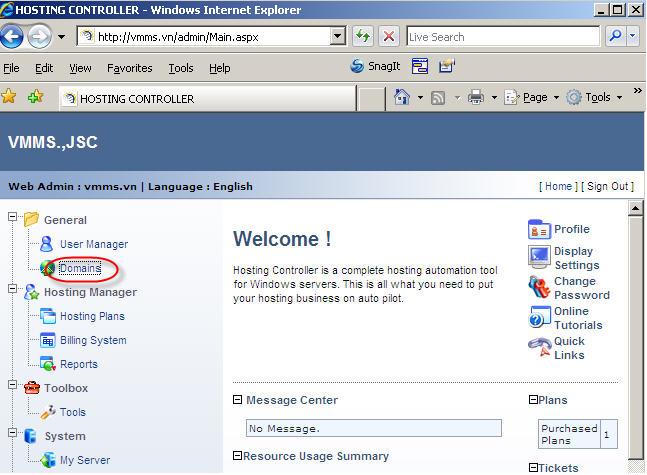Collapse the Resource Usage Summary section
Viewport: 647px width, 475px height.
tap(237, 456)
